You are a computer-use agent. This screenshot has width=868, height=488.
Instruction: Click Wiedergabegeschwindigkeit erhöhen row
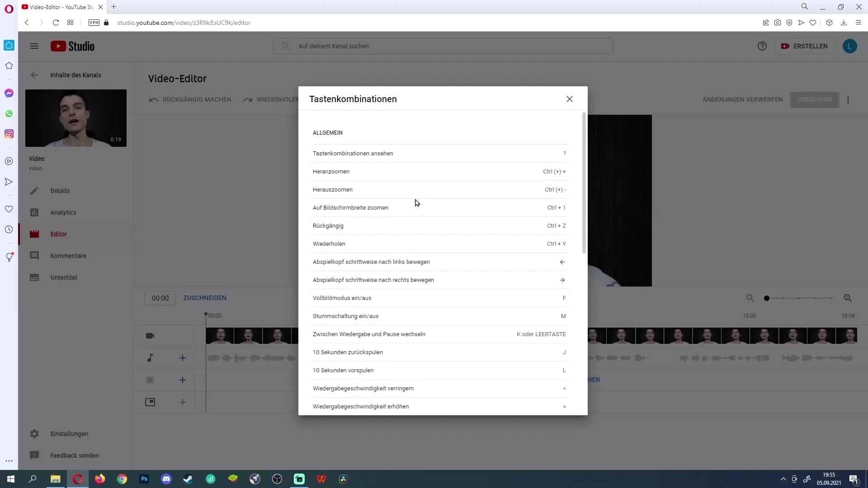[x=439, y=407]
